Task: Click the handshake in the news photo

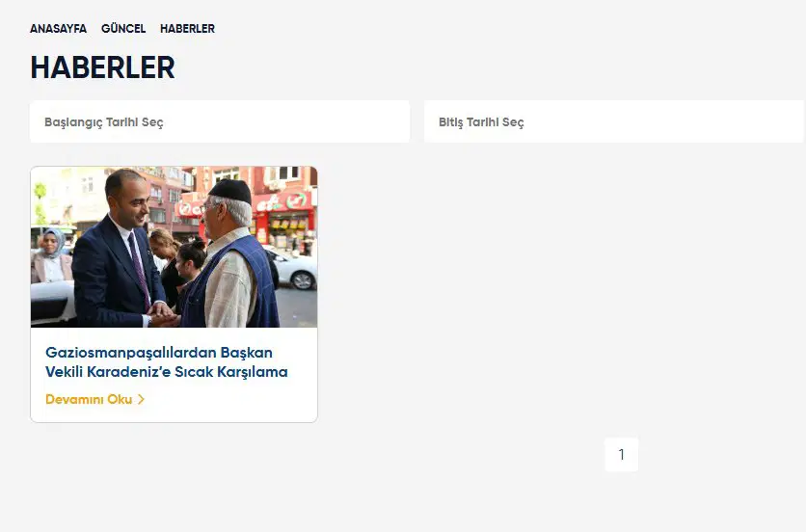Action: (162, 313)
